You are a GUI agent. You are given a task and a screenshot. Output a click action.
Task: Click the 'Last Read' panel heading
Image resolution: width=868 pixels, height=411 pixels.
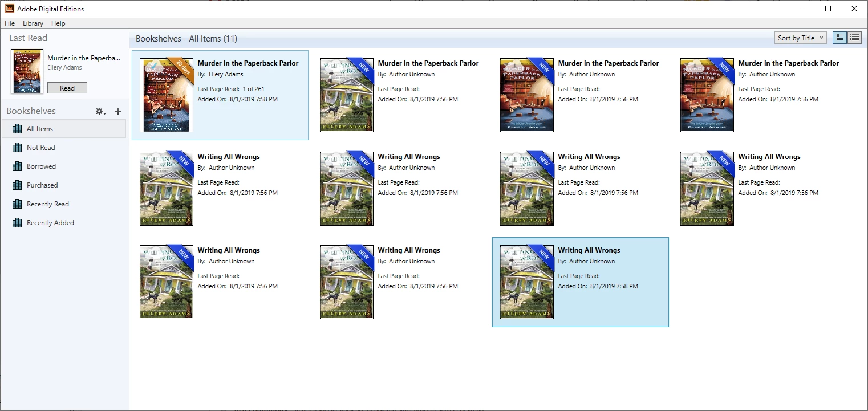pyautogui.click(x=28, y=38)
